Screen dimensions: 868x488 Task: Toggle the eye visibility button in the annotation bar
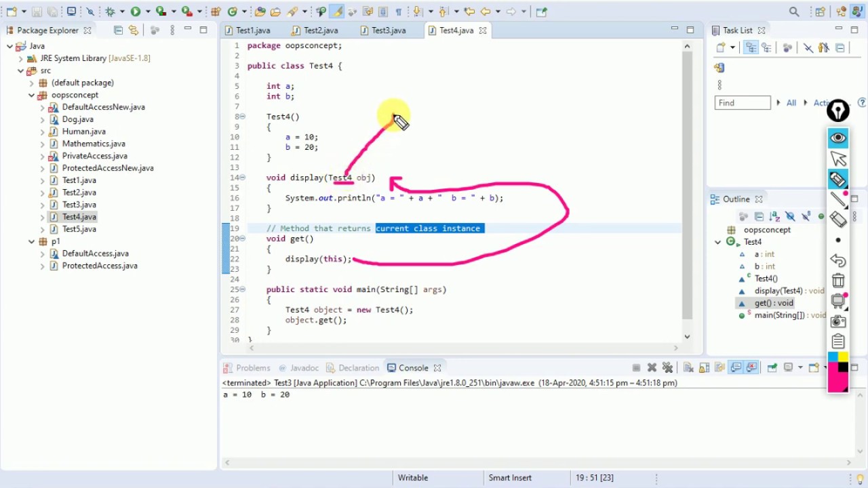(838, 138)
